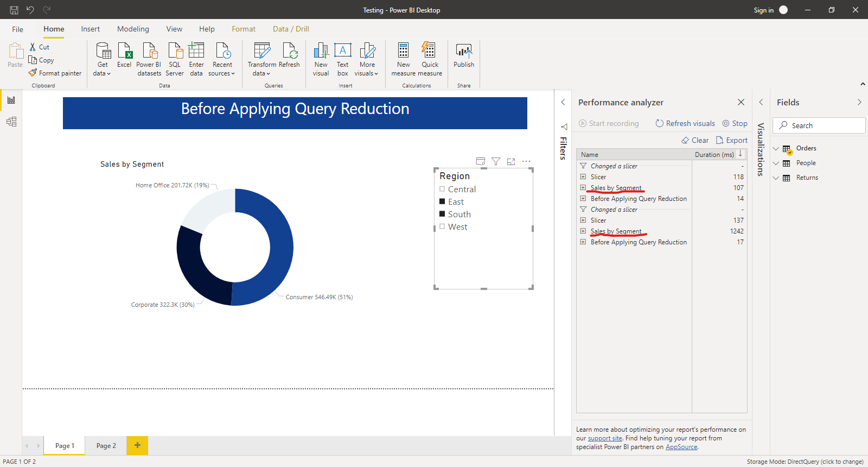868x467 pixels.
Task: Undo the last action
Action: [x=30, y=10]
